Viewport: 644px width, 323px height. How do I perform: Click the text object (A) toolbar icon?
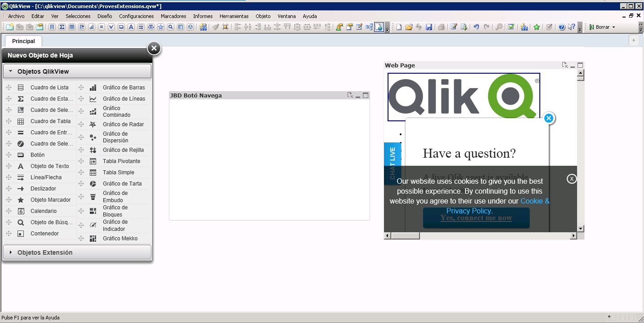click(131, 27)
